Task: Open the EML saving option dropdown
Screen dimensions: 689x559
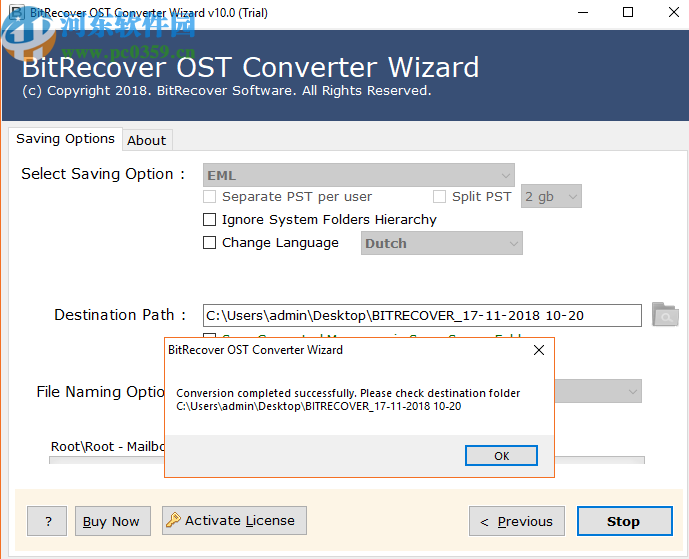Action: point(359,175)
